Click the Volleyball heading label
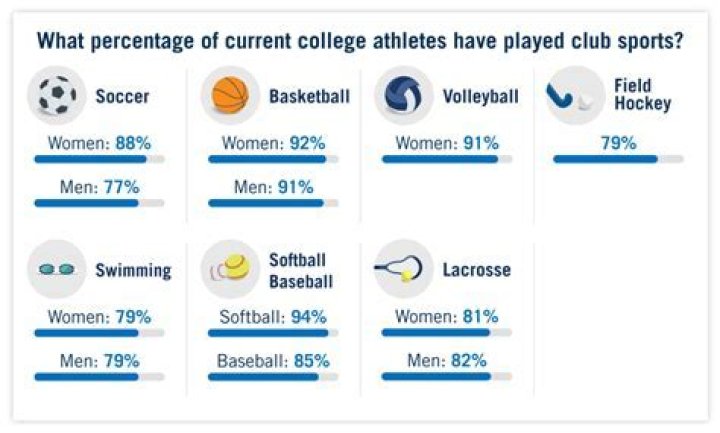Viewport: 720px width, 433px height. (481, 96)
